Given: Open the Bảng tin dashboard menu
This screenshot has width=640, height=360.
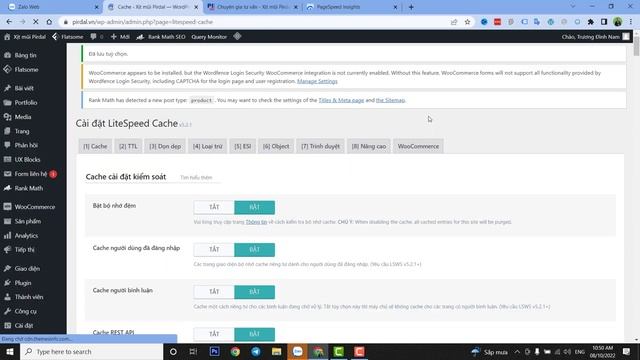Looking at the screenshot, I should pos(25,55).
